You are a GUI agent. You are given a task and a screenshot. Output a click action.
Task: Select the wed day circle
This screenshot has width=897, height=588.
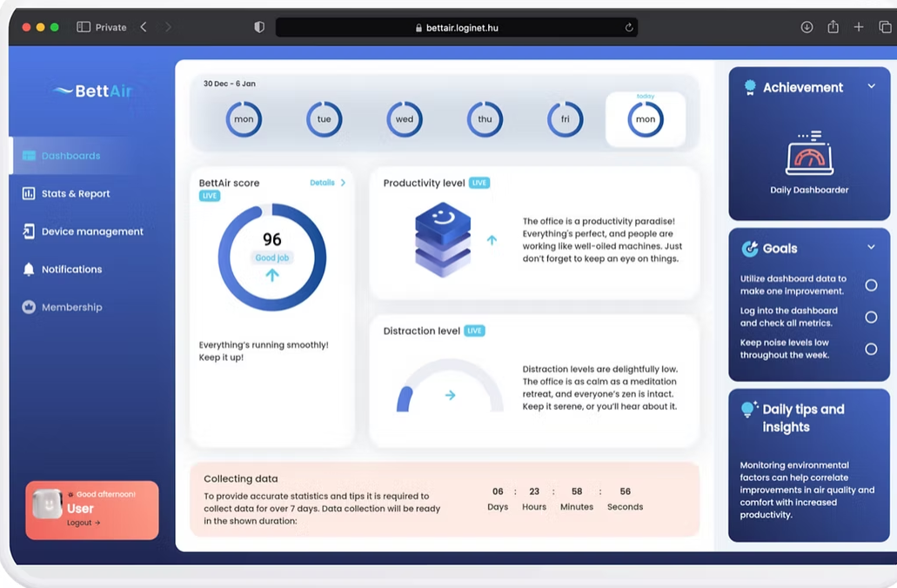pyautogui.click(x=405, y=119)
